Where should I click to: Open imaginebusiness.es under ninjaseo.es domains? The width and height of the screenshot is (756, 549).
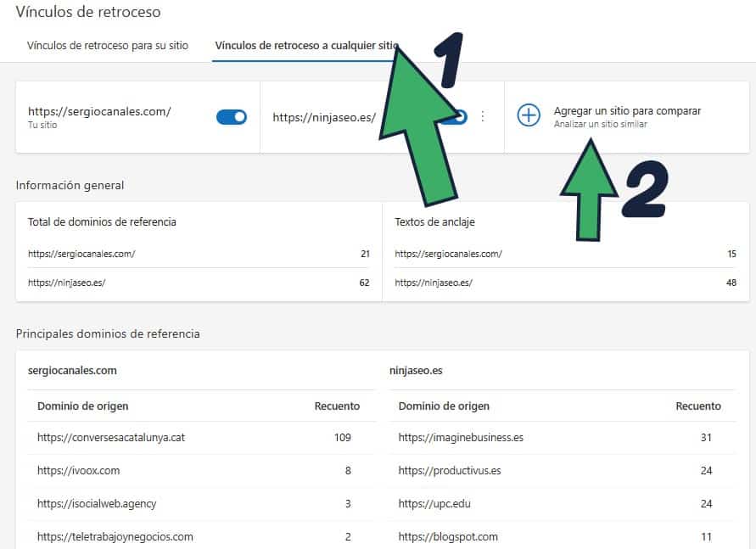tap(462, 438)
